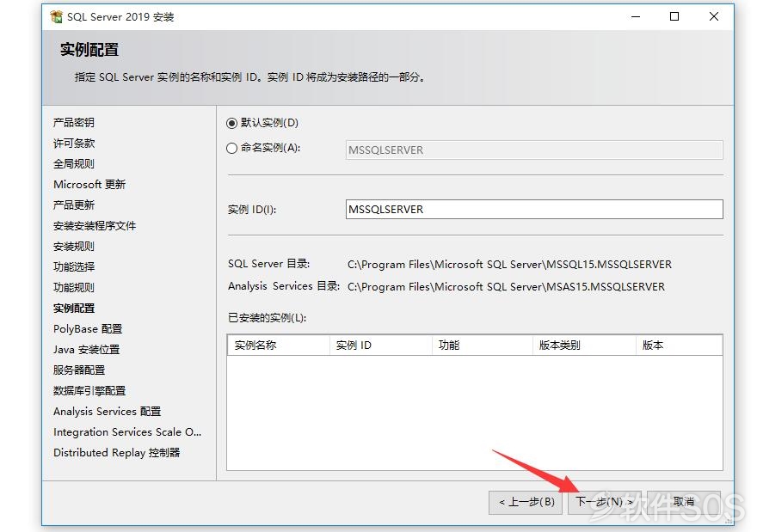Sort by the 版本类别 column header
757x532 pixels.
(x=584, y=345)
